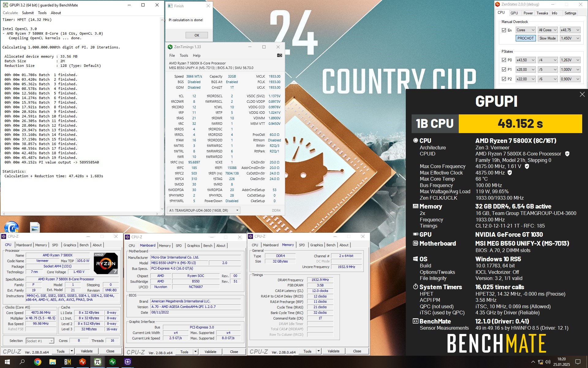Open Windows Start menu
Viewport: 588px width, 368px height.
click(7, 362)
